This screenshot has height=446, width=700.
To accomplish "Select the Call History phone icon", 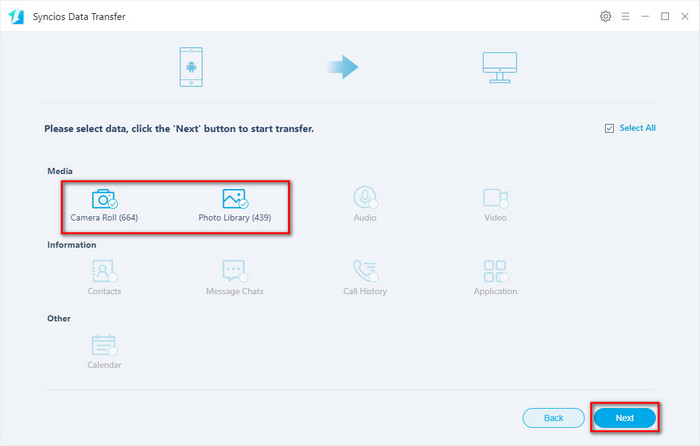I will click(365, 271).
